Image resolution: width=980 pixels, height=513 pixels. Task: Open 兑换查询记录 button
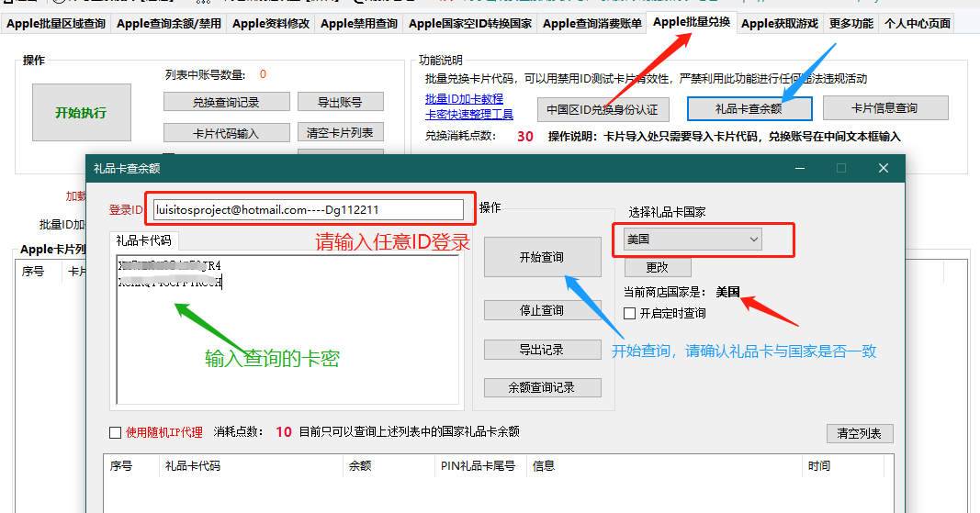[226, 102]
